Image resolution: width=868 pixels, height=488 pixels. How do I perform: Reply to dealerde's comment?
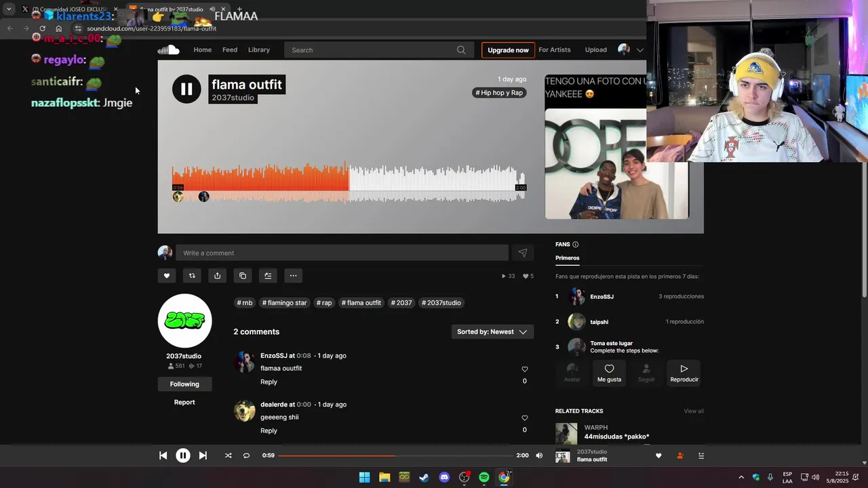[x=269, y=430]
